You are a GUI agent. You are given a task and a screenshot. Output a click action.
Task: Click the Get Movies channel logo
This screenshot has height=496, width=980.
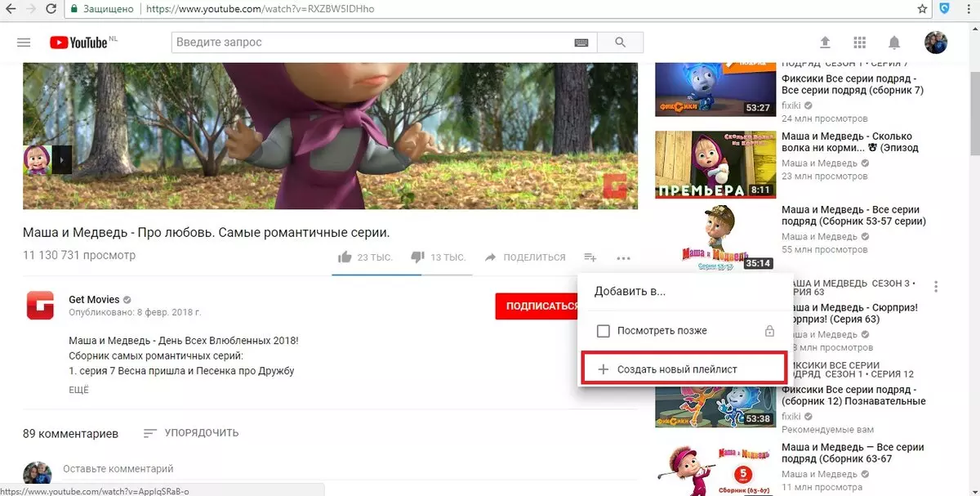pos(40,305)
